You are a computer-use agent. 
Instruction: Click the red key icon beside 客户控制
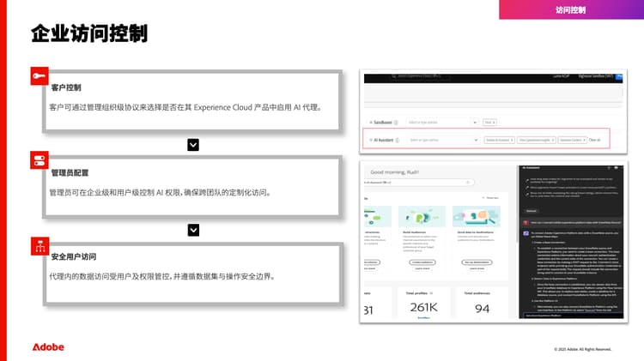[x=39, y=76]
